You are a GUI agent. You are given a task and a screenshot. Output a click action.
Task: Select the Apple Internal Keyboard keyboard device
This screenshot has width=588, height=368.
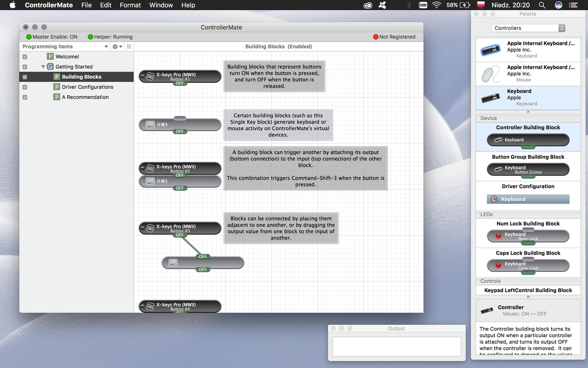528,50
